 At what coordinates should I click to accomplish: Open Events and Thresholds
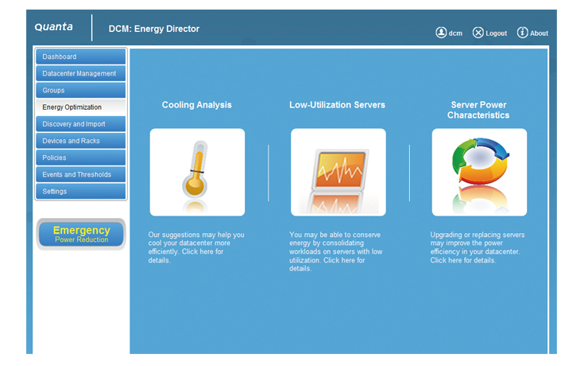pos(80,174)
